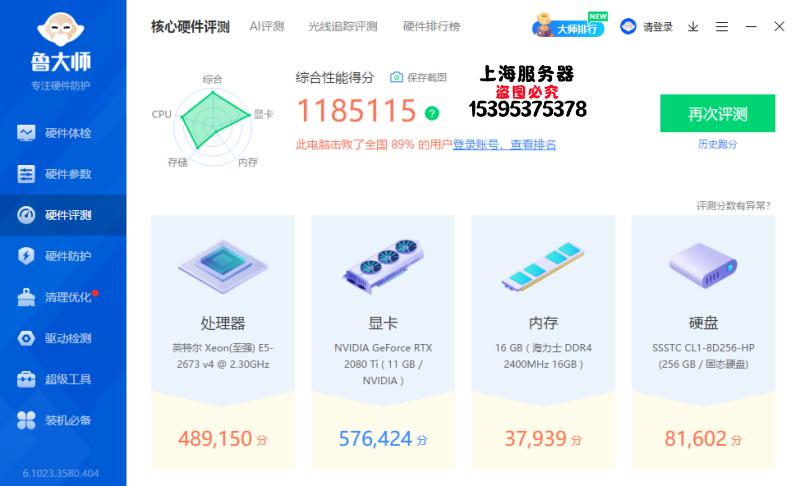This screenshot has height=486, width=800.
Task: Click the 硬盘 score 81,602
Action: [x=703, y=439]
